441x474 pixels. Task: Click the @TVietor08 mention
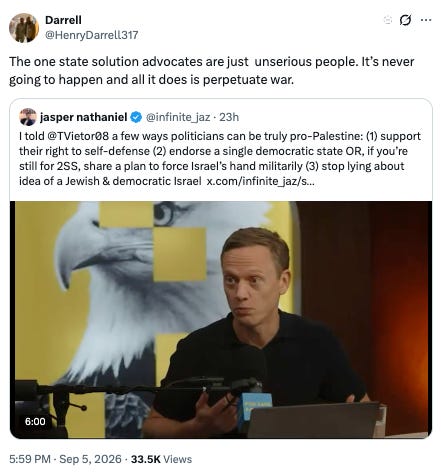click(79, 136)
